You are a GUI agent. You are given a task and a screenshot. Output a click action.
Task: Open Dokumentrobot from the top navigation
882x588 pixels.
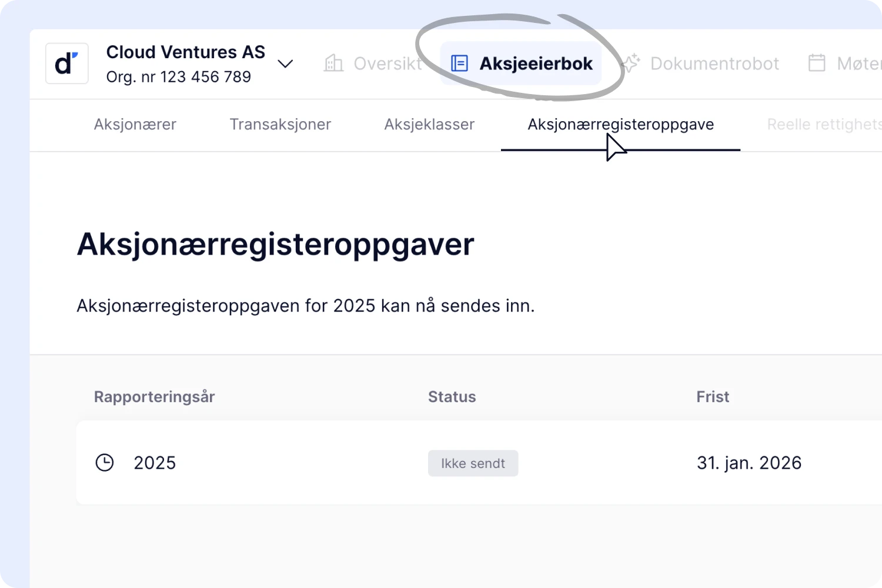(714, 64)
